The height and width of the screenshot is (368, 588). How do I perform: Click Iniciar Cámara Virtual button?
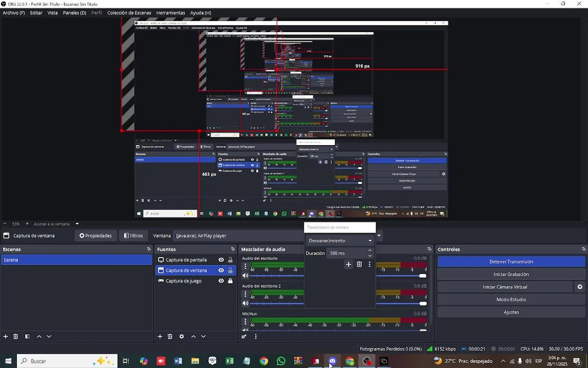point(505,287)
